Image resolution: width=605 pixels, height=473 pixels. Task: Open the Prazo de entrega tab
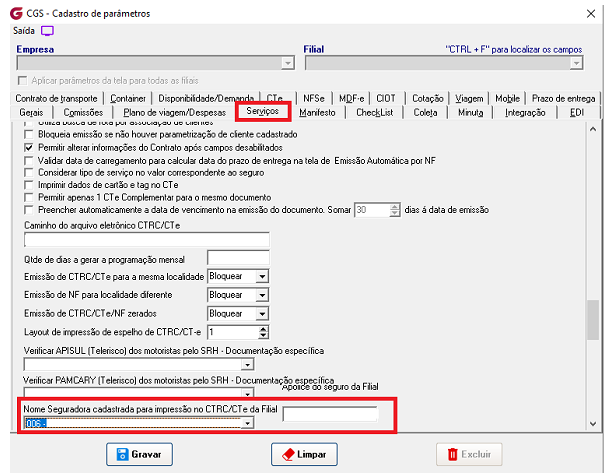coord(563,99)
